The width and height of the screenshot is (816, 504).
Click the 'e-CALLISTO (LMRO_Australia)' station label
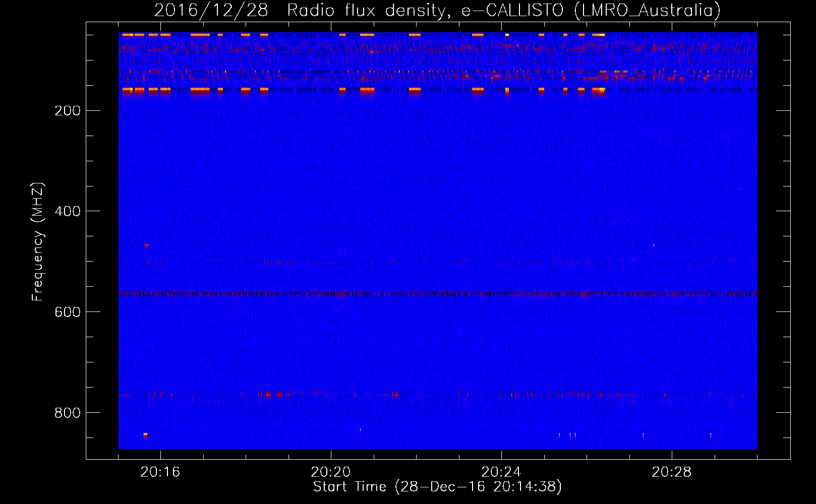591,10
